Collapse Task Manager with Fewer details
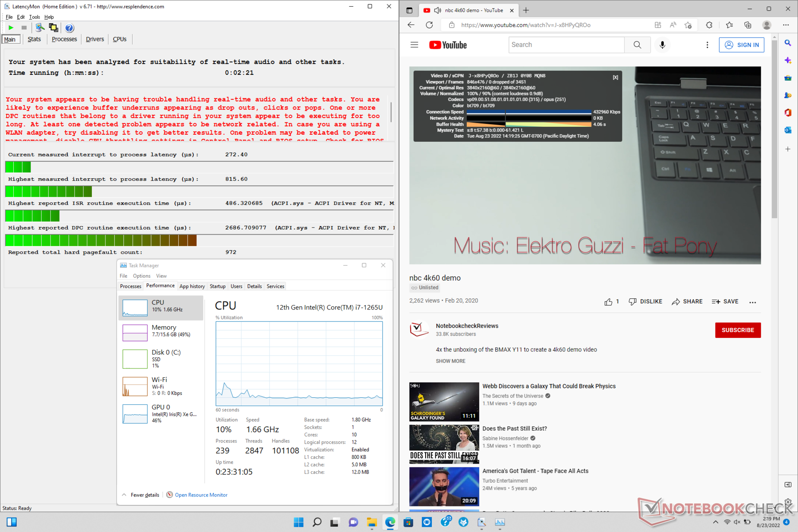 [141, 495]
